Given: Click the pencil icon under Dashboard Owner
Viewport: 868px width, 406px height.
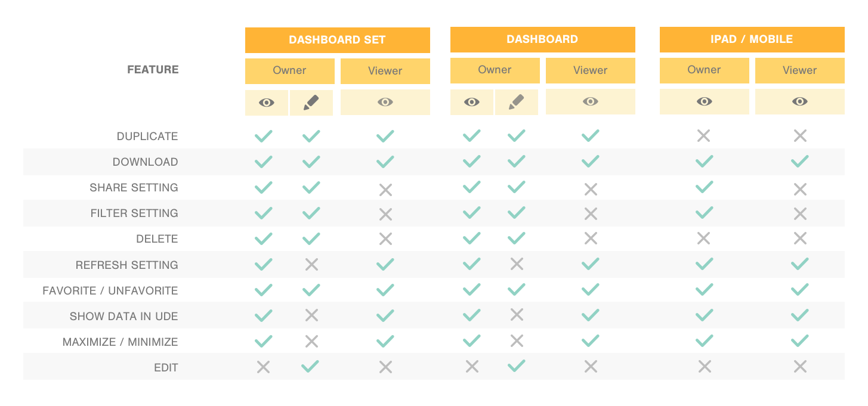Looking at the screenshot, I should (516, 103).
